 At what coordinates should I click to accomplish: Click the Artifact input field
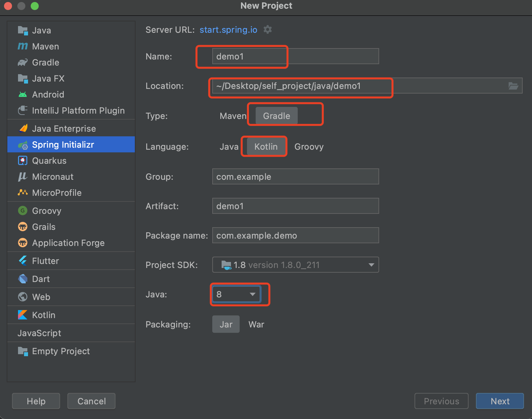[x=296, y=206]
